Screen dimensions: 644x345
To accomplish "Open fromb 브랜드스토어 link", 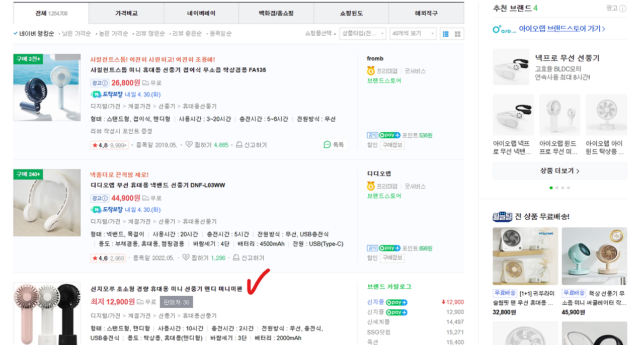I will [x=384, y=80].
